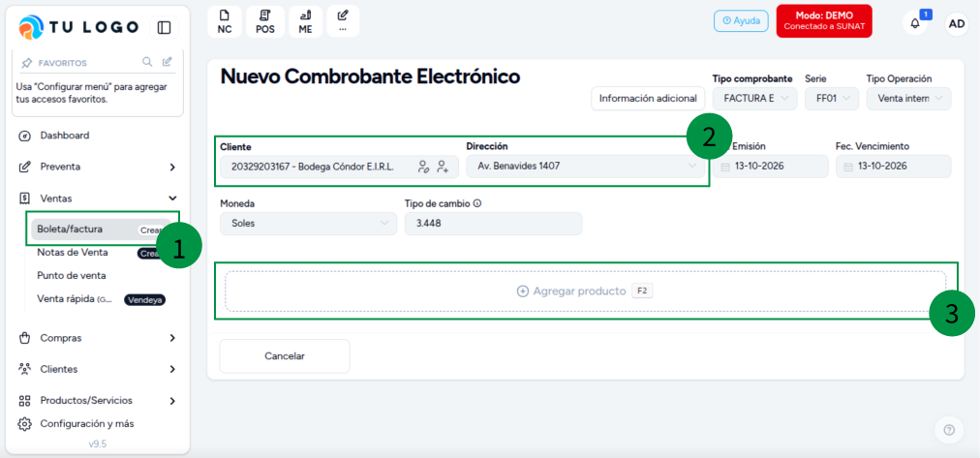This screenshot has height=458, width=980.
Task: Expand the Clientes menu
Action: pos(99,369)
